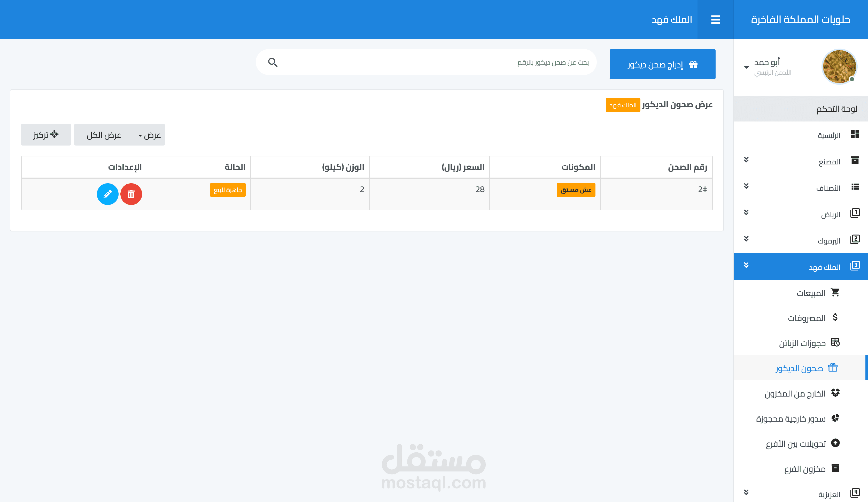Viewport: 868px width, 502px height.
Task: Click the red trash delete button
Action: (x=131, y=194)
